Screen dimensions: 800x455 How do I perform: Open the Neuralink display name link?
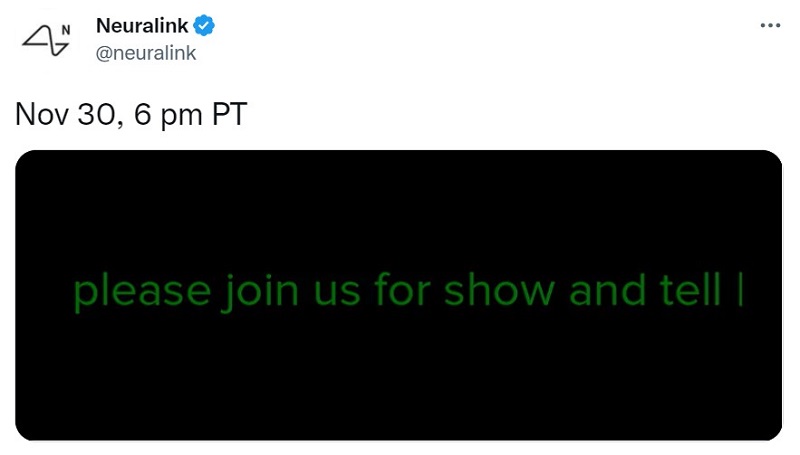(x=144, y=25)
